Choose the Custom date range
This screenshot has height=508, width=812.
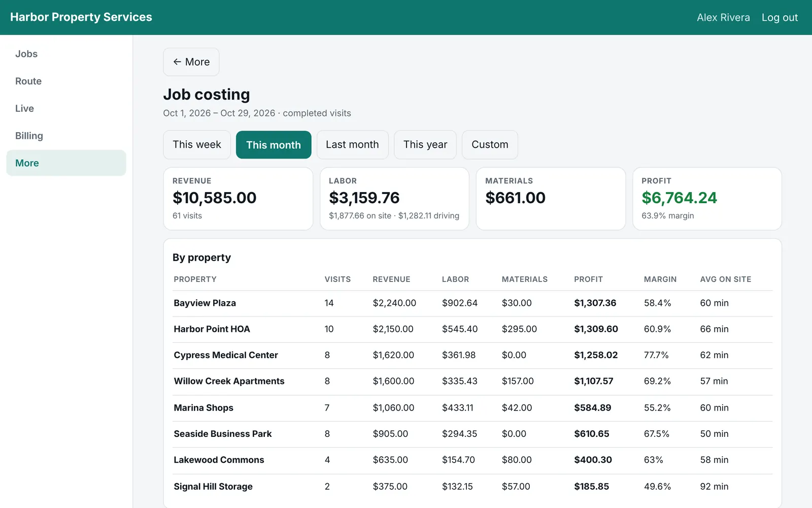click(x=490, y=145)
